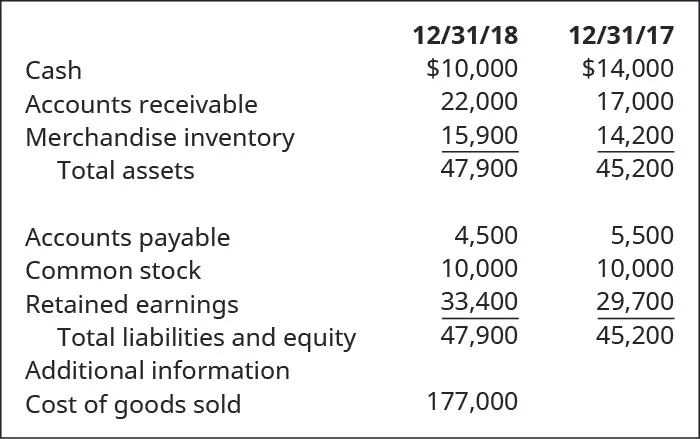
Task: Click the 177,000 cost of goods sold value
Action: point(472,402)
